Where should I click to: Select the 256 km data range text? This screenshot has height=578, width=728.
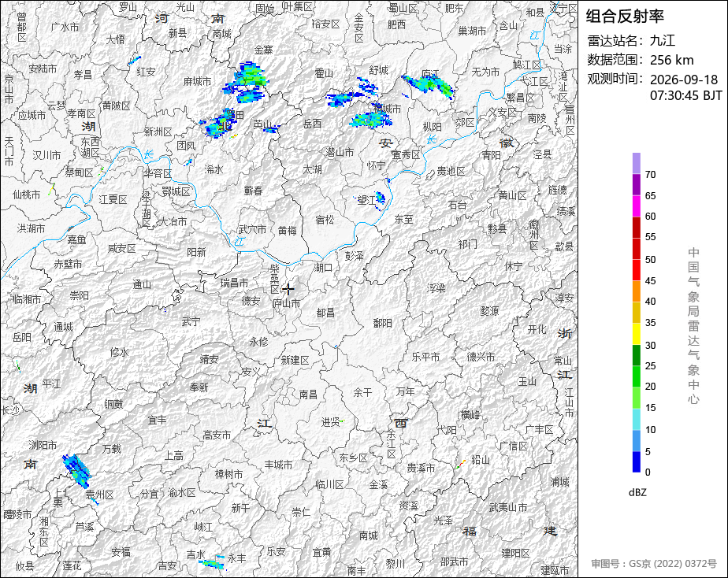pos(672,60)
